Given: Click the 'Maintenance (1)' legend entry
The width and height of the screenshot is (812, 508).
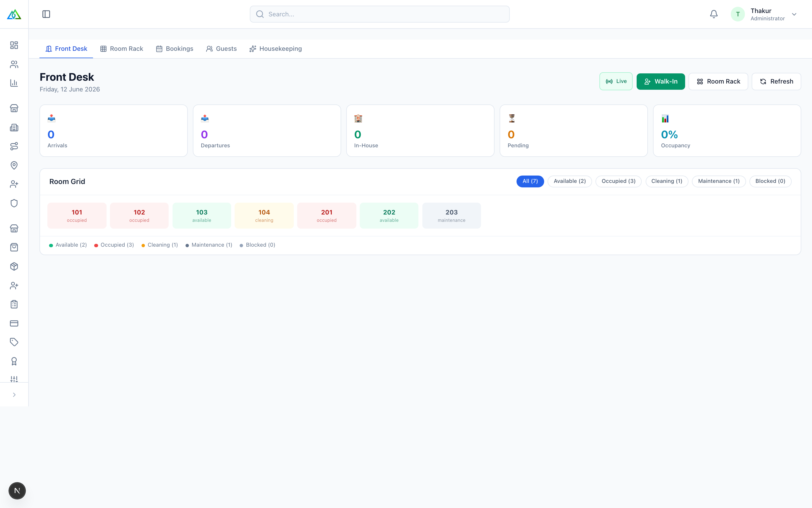Looking at the screenshot, I should (209, 245).
